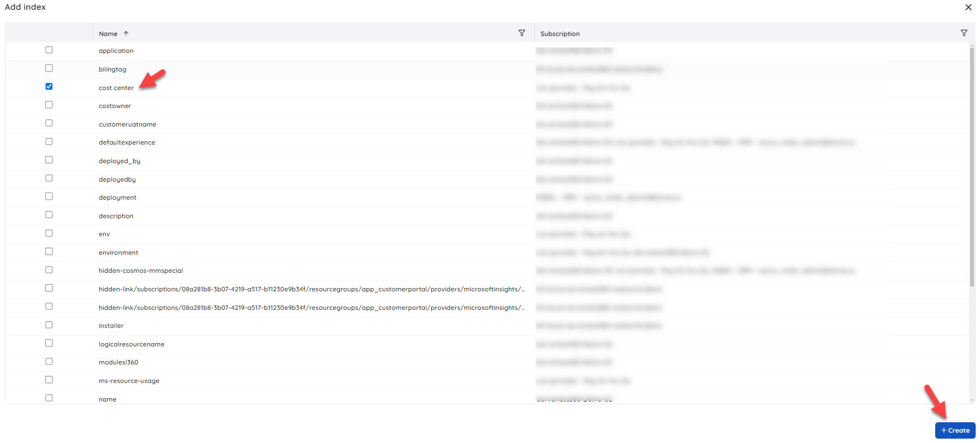The height and width of the screenshot is (443, 980).
Task: Toggle the Name column sort arrow
Action: [126, 33]
